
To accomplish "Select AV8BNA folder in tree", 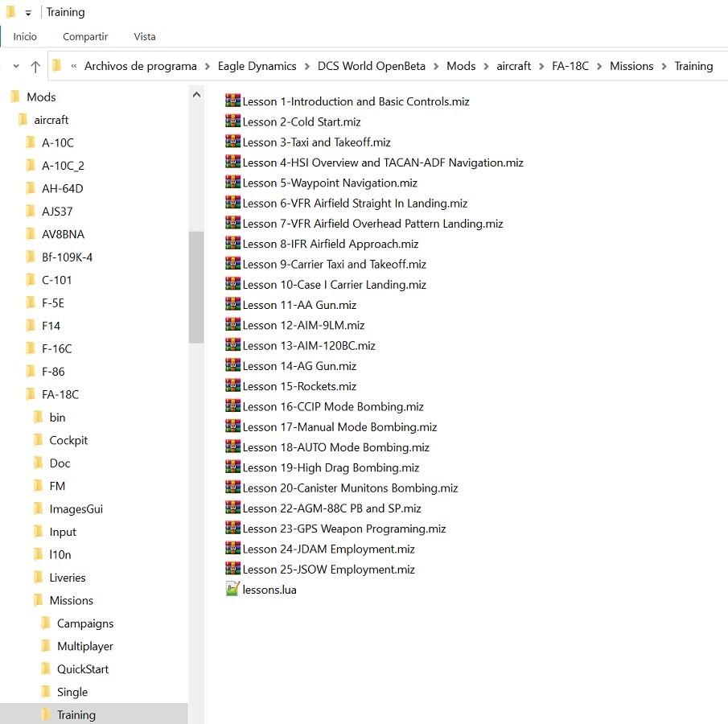I will coord(63,235).
